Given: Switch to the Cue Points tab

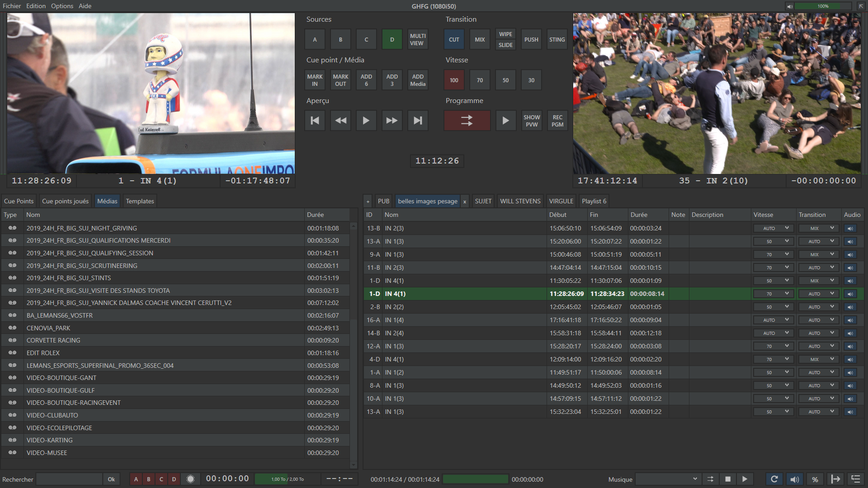Looking at the screenshot, I should tap(19, 202).
